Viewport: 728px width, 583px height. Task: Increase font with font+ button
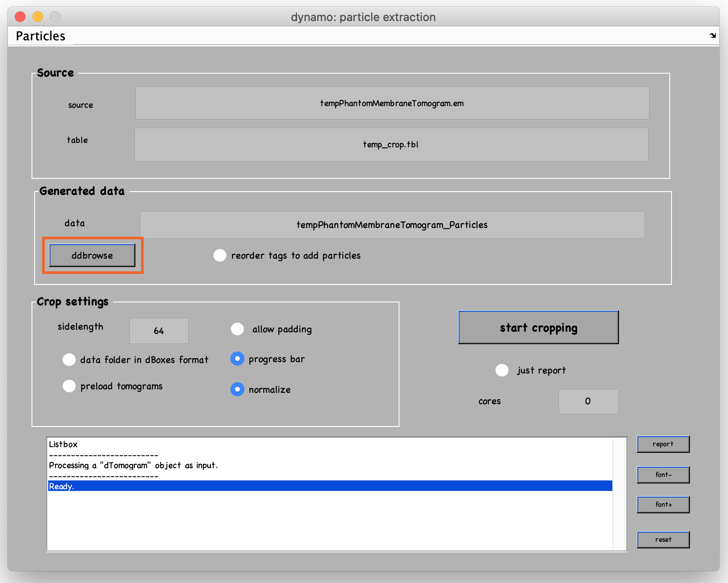[663, 505]
